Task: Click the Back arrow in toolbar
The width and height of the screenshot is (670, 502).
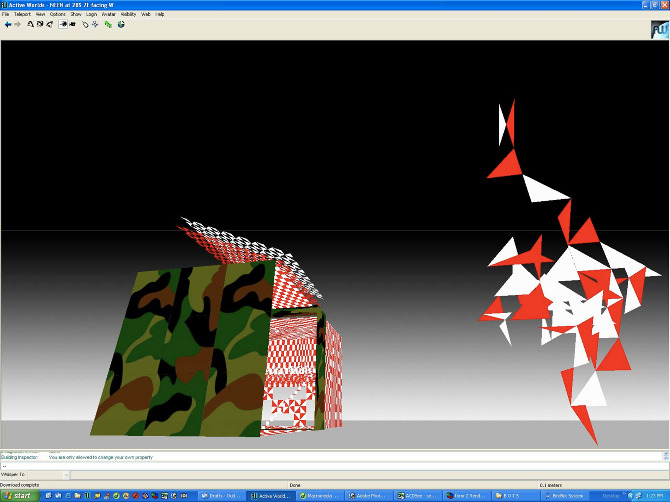Action: click(x=7, y=24)
